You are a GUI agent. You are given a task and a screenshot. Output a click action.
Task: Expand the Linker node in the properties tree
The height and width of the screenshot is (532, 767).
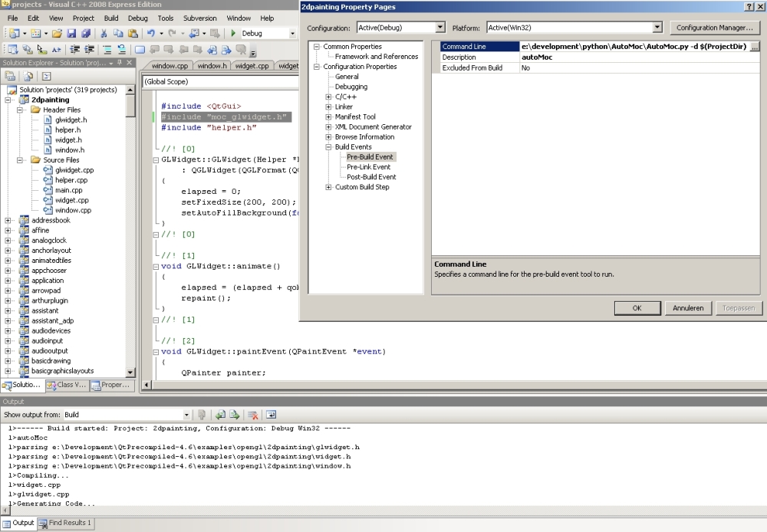coord(328,107)
